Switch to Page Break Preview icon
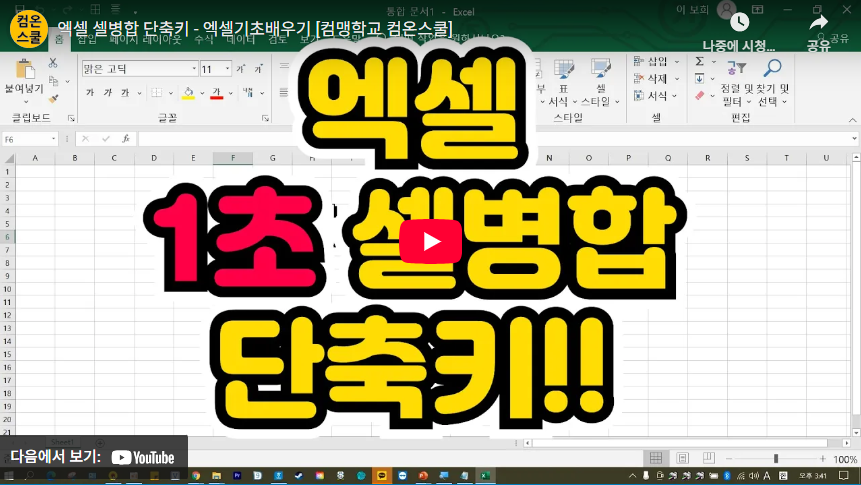Screen dimensions: 861x485 point(709,458)
